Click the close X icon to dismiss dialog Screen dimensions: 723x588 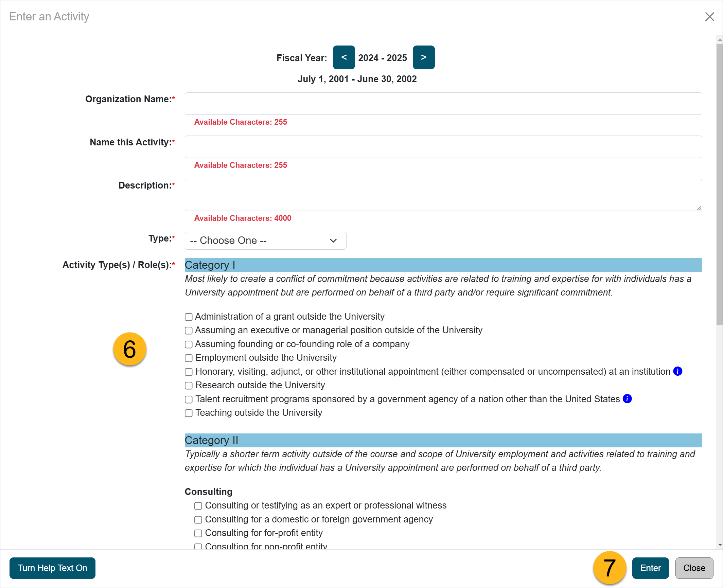710,16
